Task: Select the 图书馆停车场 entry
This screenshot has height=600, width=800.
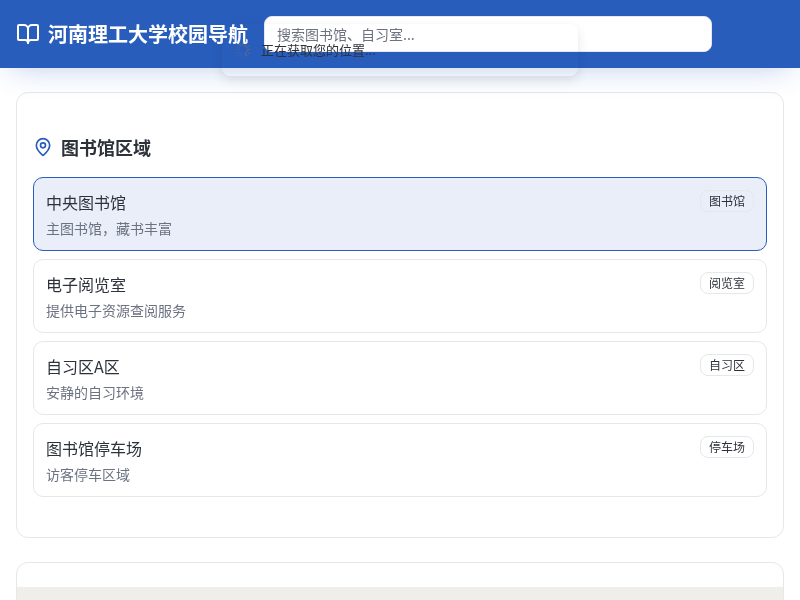Action: 400,459
